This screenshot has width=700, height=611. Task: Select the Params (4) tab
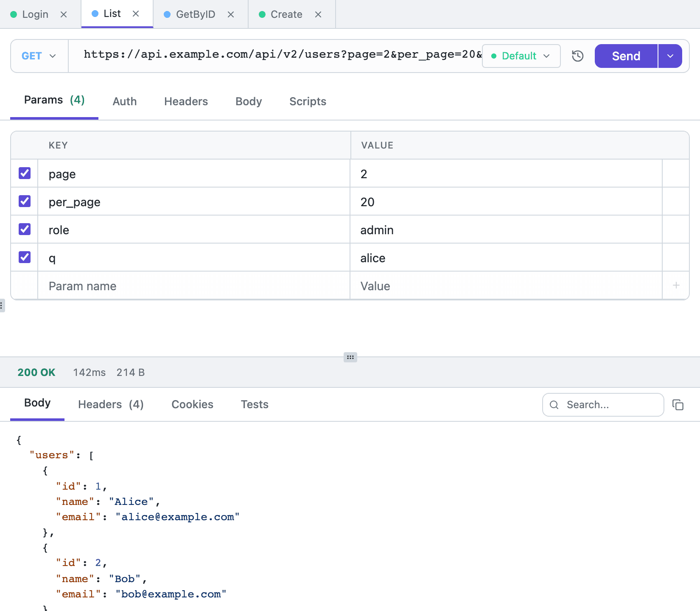coord(54,100)
